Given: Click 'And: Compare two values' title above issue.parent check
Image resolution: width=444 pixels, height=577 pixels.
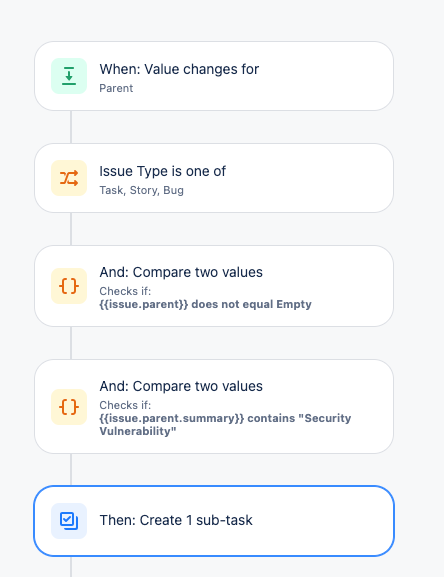Looking at the screenshot, I should [x=181, y=272].
